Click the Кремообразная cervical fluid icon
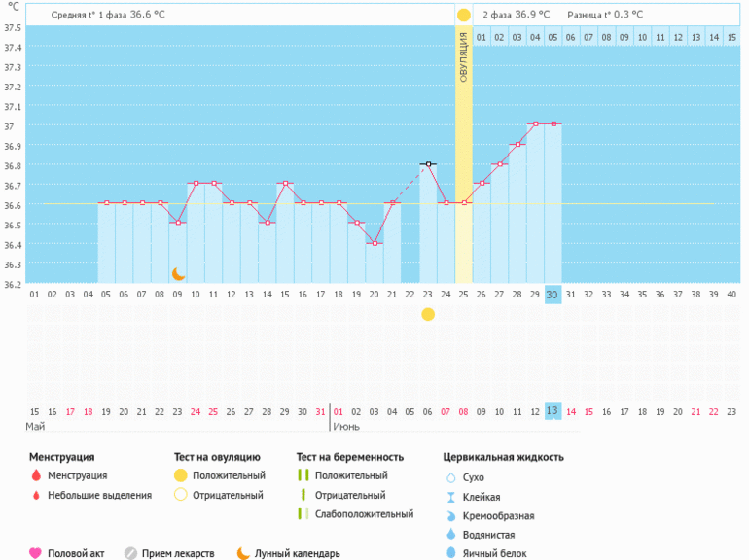Image resolution: width=749 pixels, height=560 pixels. tap(450, 515)
